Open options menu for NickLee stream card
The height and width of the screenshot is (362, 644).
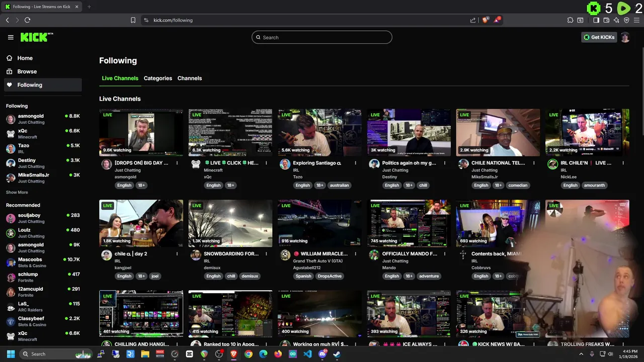pos(623,163)
